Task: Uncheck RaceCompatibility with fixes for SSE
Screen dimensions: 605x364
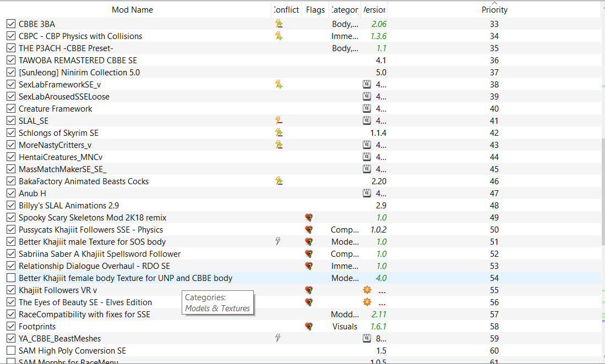Action: (x=11, y=315)
